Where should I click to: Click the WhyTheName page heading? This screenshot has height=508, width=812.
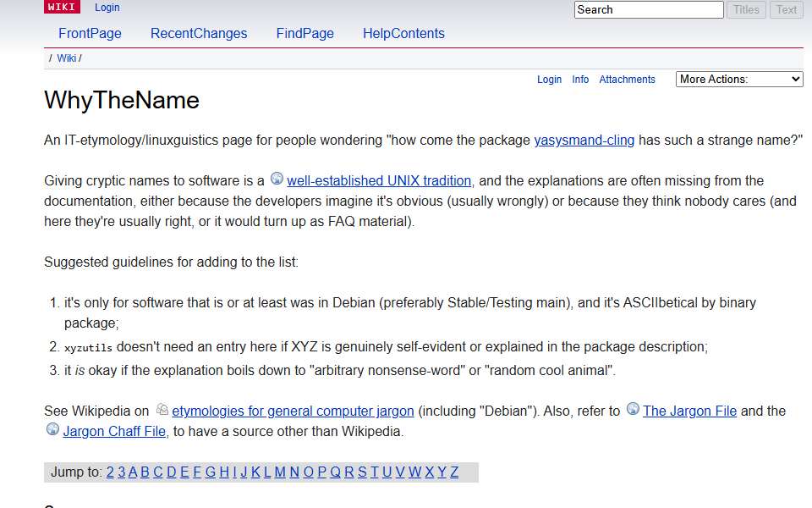pyautogui.click(x=122, y=100)
